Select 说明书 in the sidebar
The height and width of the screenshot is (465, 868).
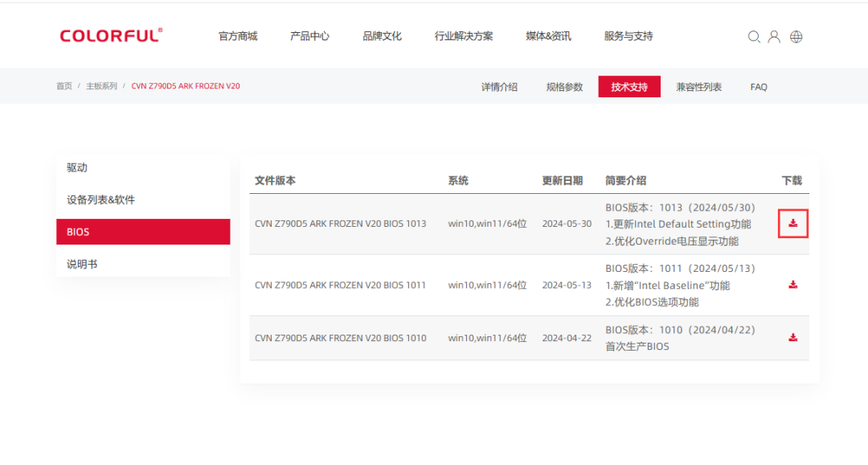[82, 264]
